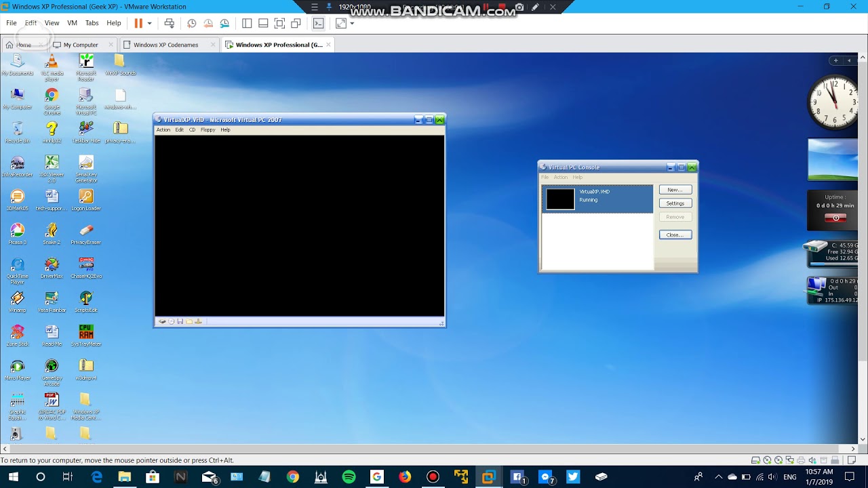
Task: Open VMware VM menu
Action: point(72,23)
